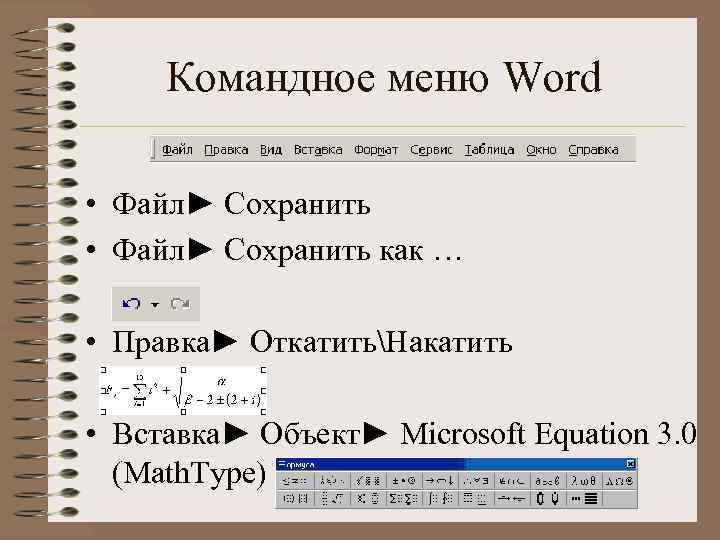Open the Summation templates palette
720x540 pixels.
[x=404, y=498]
